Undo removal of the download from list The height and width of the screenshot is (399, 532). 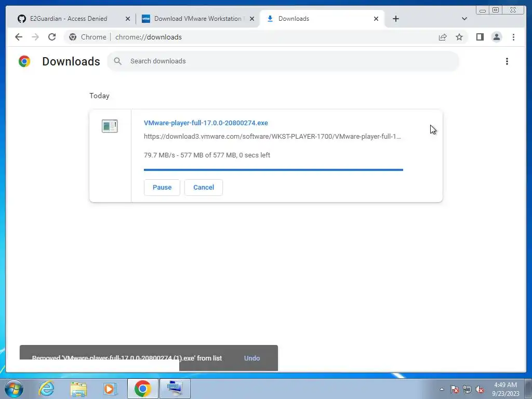[x=252, y=358]
